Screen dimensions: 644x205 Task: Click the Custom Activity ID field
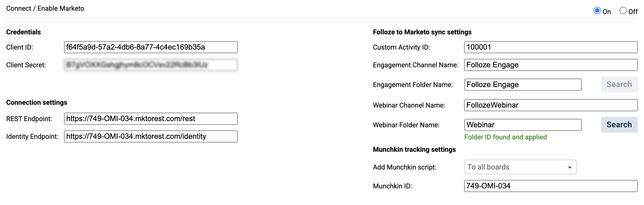tap(550, 47)
